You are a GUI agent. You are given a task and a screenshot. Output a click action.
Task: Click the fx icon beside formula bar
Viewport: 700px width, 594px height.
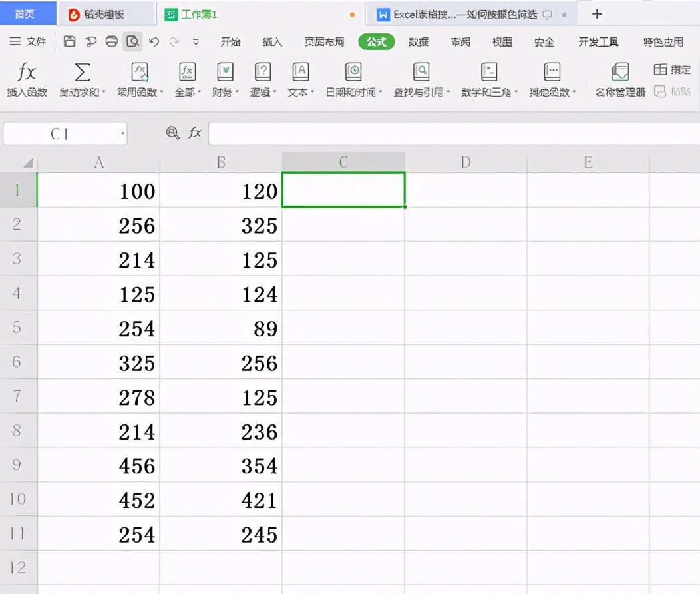click(195, 133)
